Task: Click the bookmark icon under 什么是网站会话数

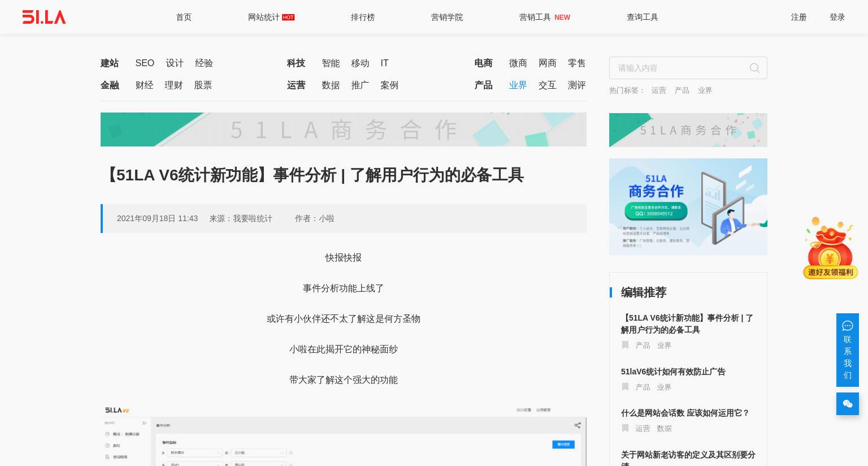Action: [625, 428]
